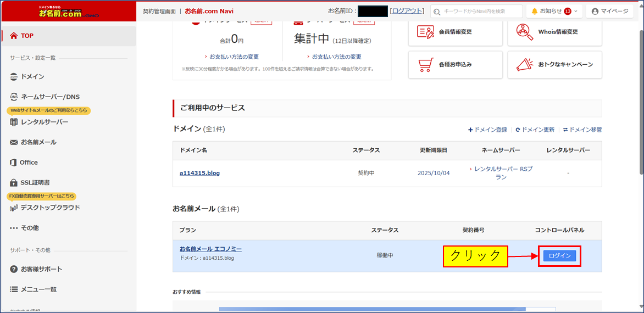The height and width of the screenshot is (313, 644).
Task: Click 稼働中 status cell
Action: click(385, 255)
